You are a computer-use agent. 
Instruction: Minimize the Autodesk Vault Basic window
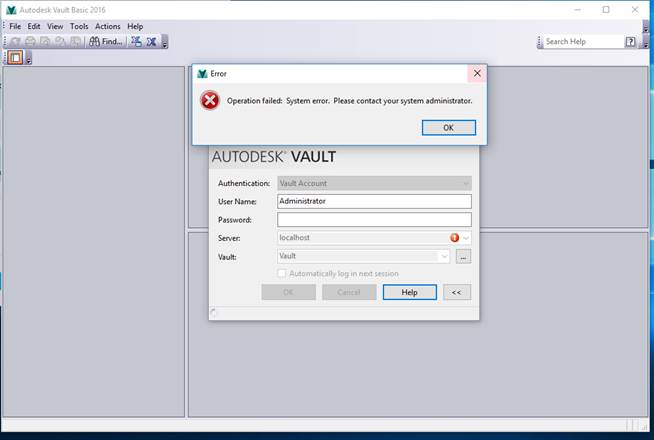577,10
